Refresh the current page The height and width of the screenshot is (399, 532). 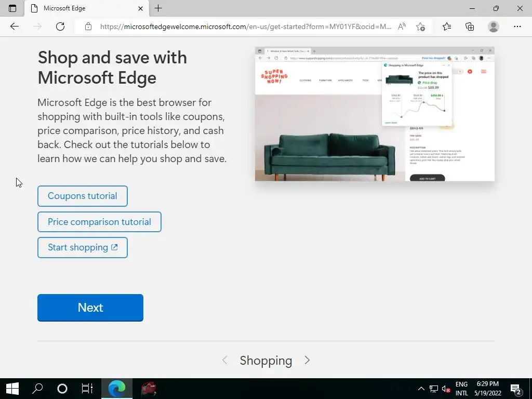[60, 26]
